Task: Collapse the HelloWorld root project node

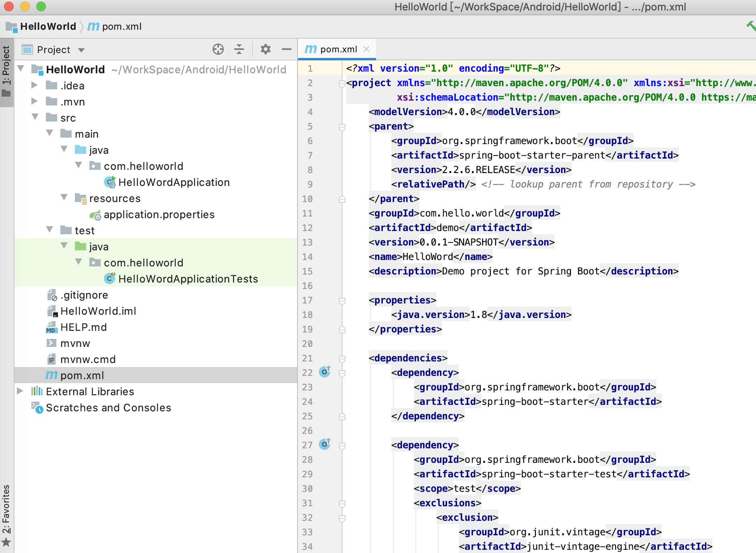Action: (x=21, y=68)
